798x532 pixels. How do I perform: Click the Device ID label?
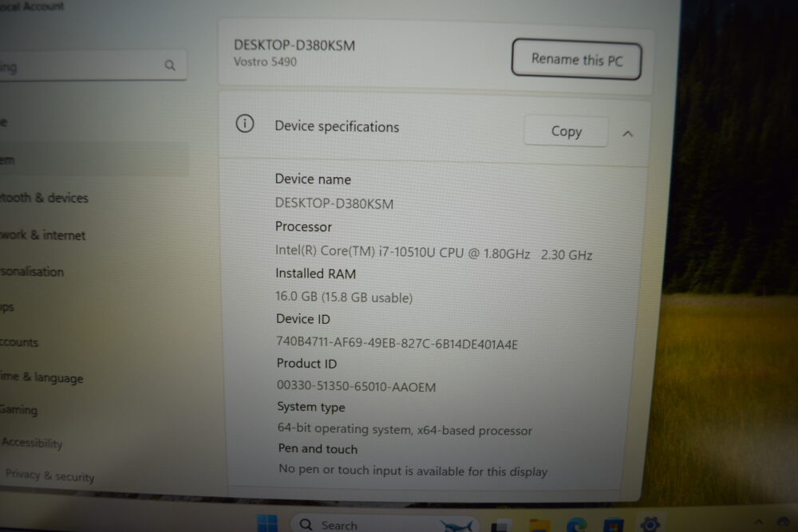click(302, 319)
